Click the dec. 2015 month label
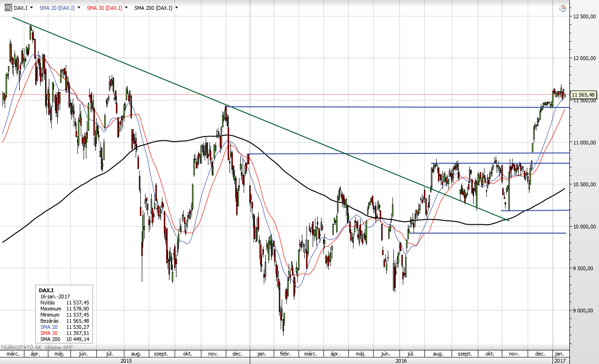This screenshot has height=364, width=599. 237,353
